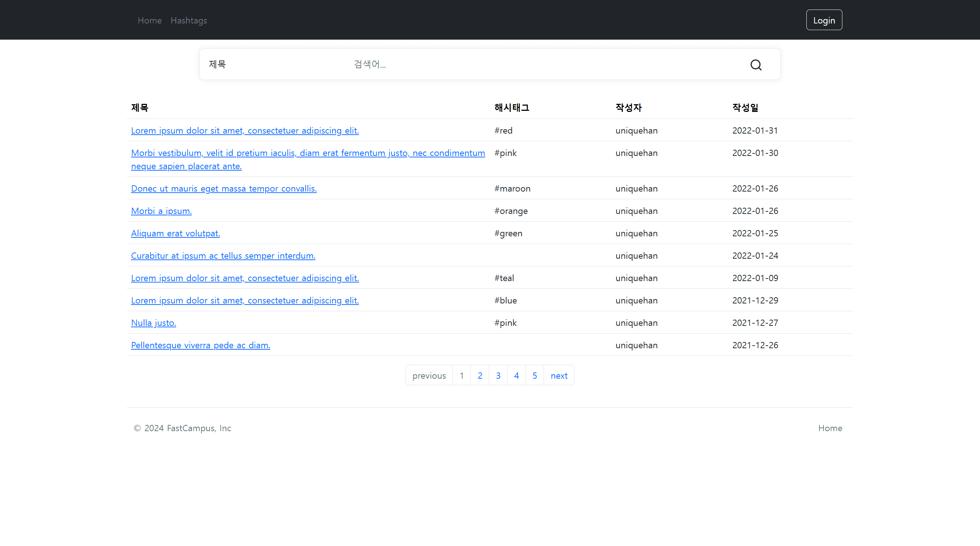Open the Curabitur at ipsum article link
This screenshot has height=546, width=980.
(223, 256)
